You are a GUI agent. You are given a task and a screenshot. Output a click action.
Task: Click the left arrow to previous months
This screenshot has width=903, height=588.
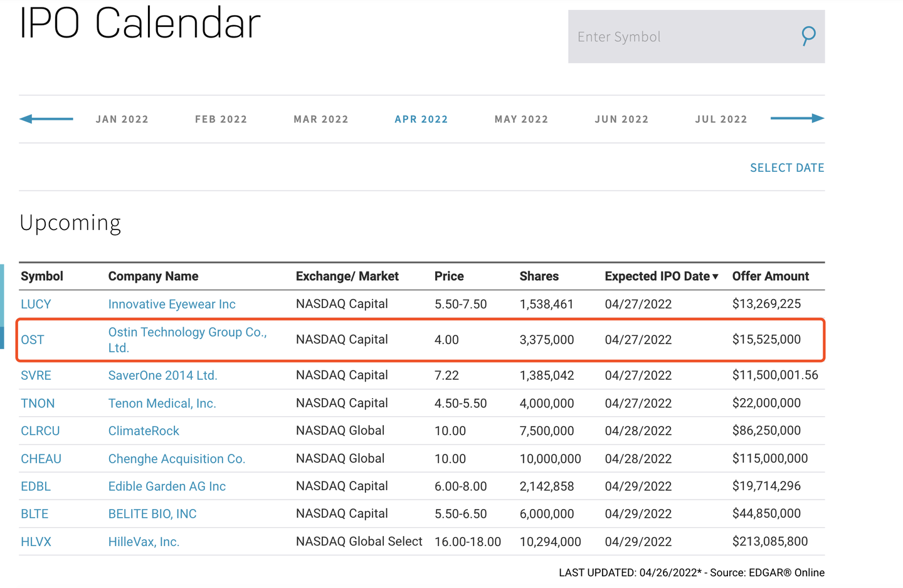click(46, 118)
